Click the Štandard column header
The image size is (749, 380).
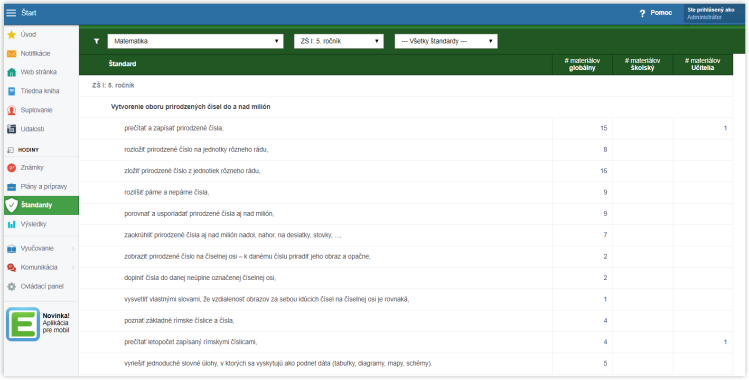pyautogui.click(x=122, y=64)
